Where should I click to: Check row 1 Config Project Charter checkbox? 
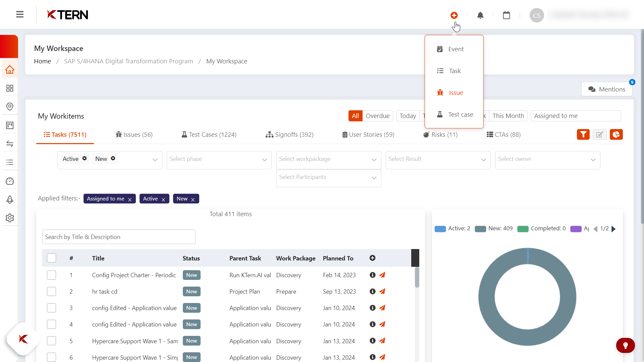click(x=51, y=275)
